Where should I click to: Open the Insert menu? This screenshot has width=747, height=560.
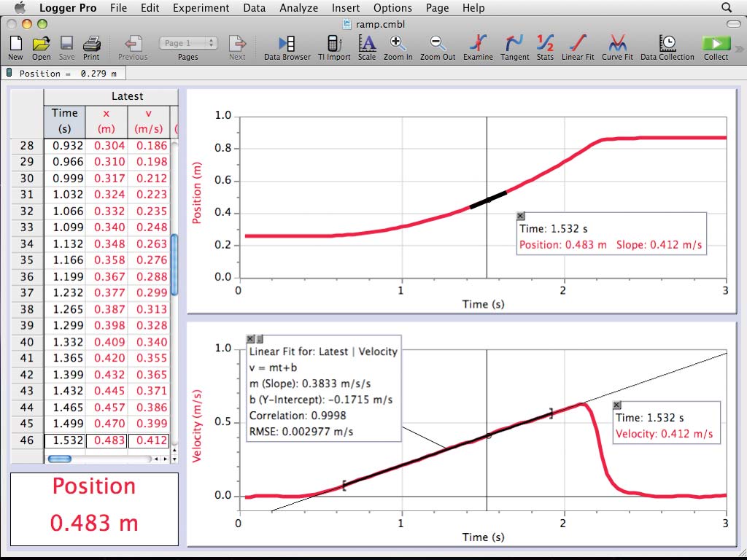(346, 8)
